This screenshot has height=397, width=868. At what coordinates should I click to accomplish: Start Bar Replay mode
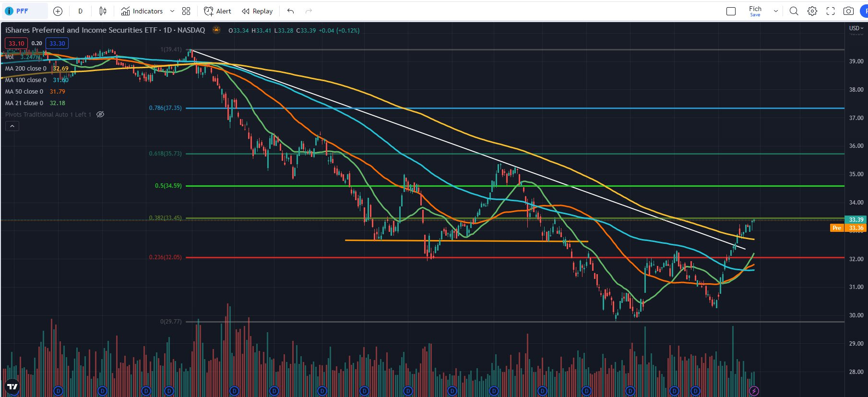coord(257,11)
